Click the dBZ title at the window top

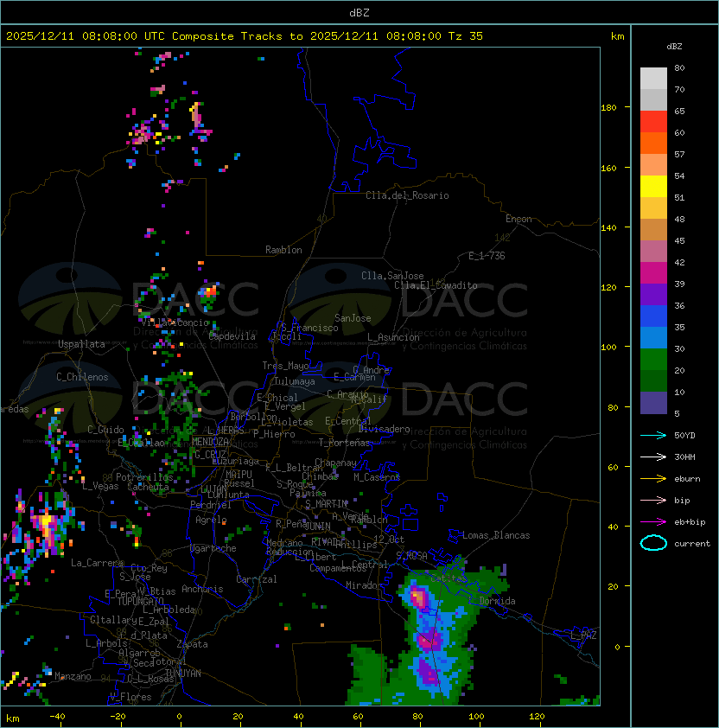pyautogui.click(x=359, y=12)
